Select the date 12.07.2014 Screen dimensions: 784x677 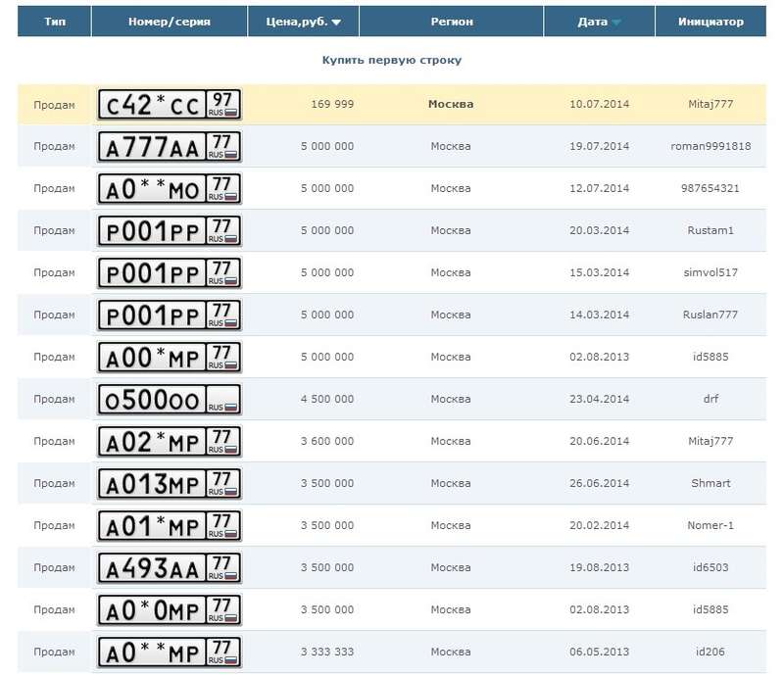click(x=599, y=188)
